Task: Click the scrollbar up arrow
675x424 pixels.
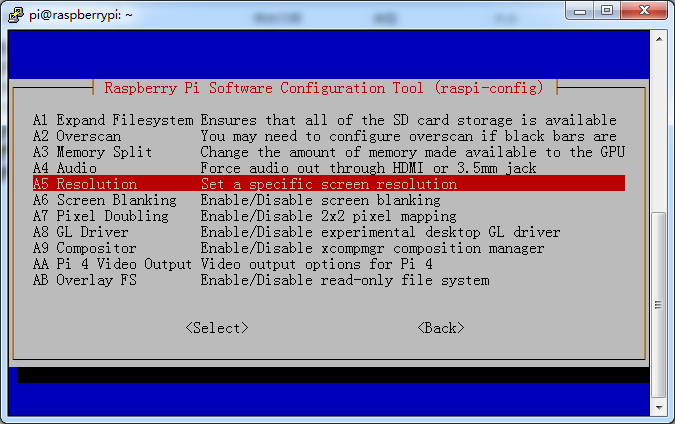Action: [659, 39]
